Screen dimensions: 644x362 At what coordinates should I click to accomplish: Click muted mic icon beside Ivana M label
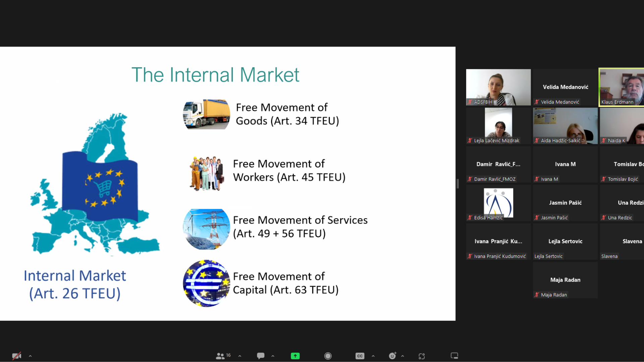[537, 179]
